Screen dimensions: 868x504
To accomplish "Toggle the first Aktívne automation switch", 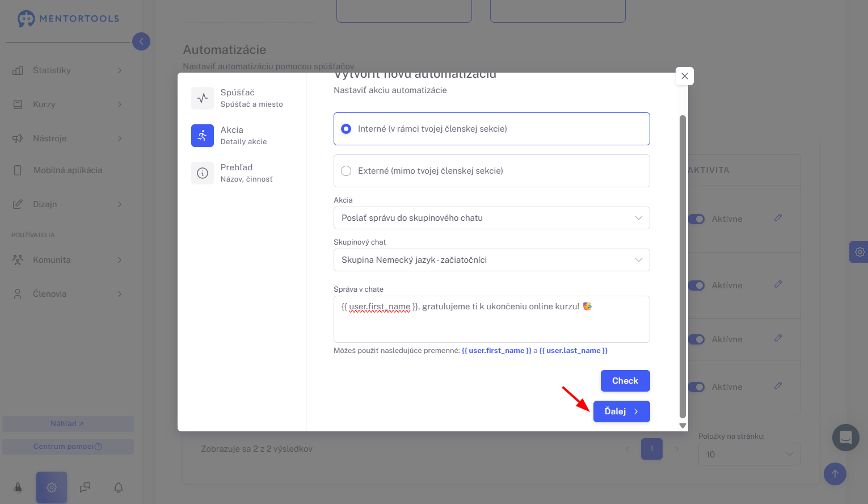I will click(x=697, y=219).
